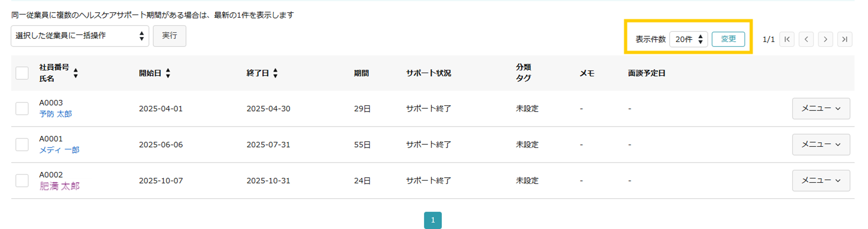Click the 変更 button
The width and height of the screenshot is (868, 229).
click(728, 39)
